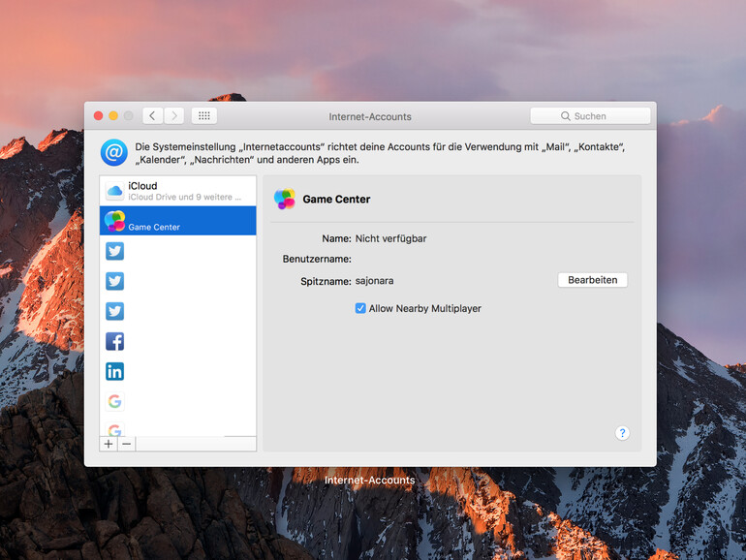The image size is (746, 560).
Task: Open the third Twitter account in list
Action: tap(115, 311)
